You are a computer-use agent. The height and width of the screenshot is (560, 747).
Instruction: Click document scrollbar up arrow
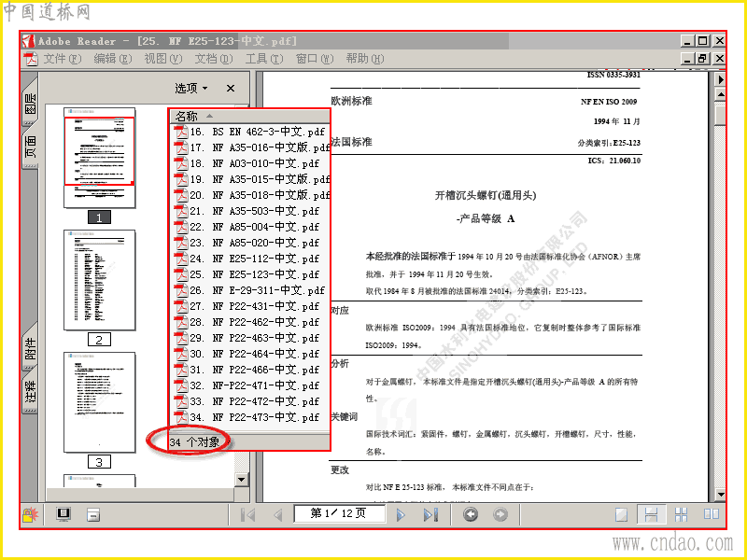(720, 95)
